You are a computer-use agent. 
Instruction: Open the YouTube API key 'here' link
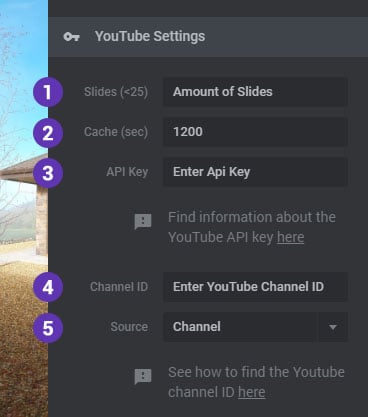click(290, 237)
